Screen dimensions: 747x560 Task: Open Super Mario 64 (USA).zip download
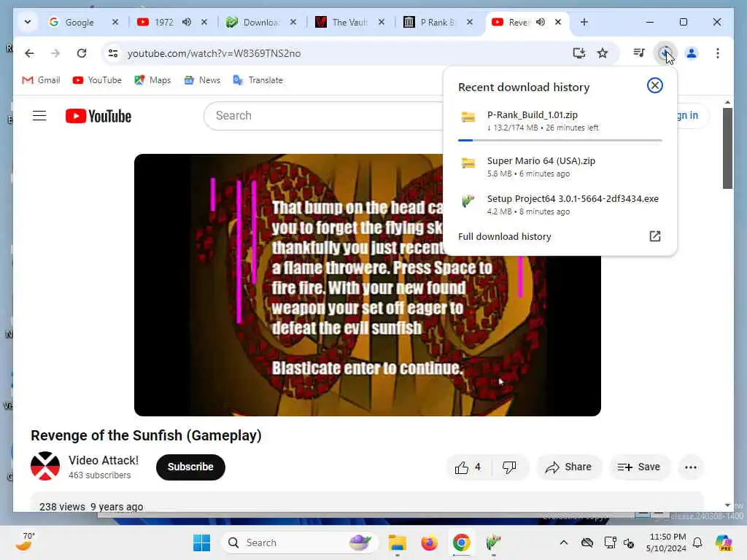560,167
